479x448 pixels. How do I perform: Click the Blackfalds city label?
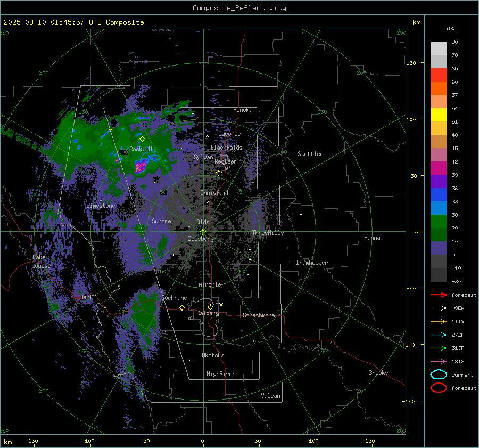pos(226,148)
